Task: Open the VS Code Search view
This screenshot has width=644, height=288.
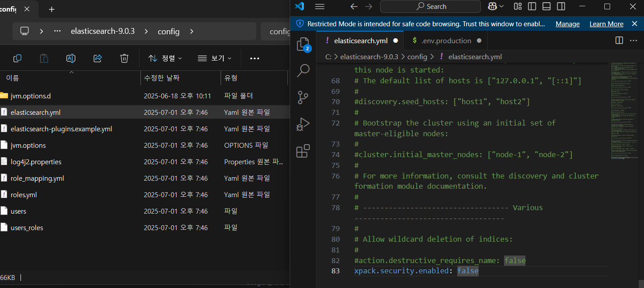Action: pos(303,70)
